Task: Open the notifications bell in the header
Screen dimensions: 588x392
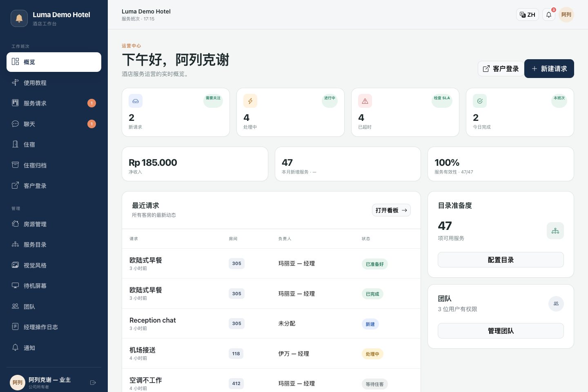Action: pyautogui.click(x=549, y=15)
